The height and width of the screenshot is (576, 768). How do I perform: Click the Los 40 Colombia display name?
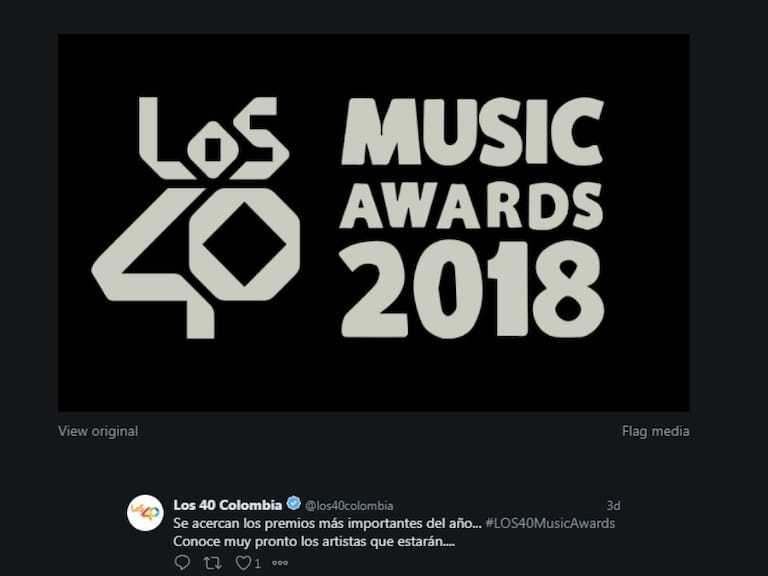(227, 504)
